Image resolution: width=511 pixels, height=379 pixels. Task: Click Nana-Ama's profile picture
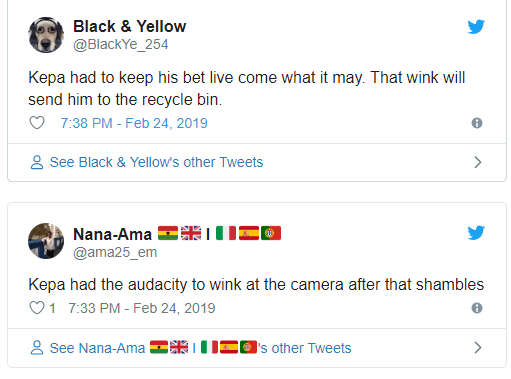46,241
